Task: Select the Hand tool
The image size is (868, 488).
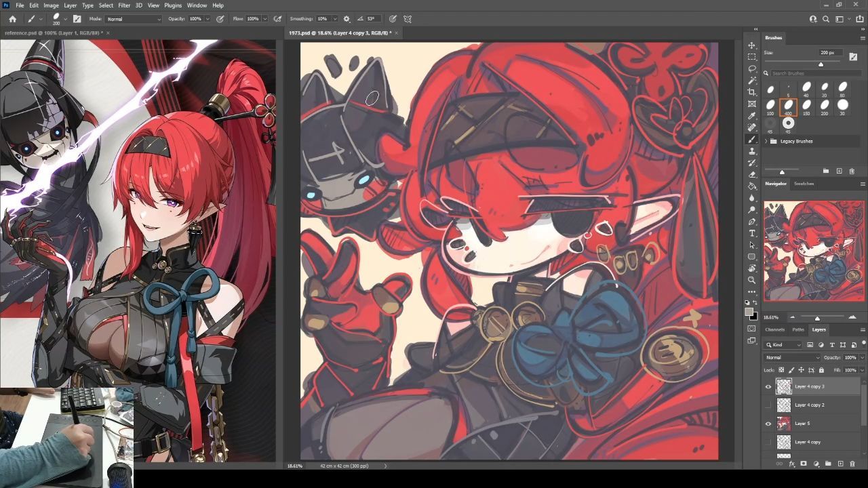Action: tap(751, 268)
